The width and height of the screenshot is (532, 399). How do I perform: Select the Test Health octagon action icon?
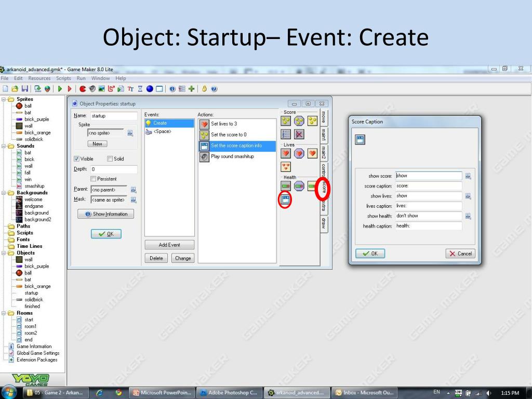(x=299, y=186)
